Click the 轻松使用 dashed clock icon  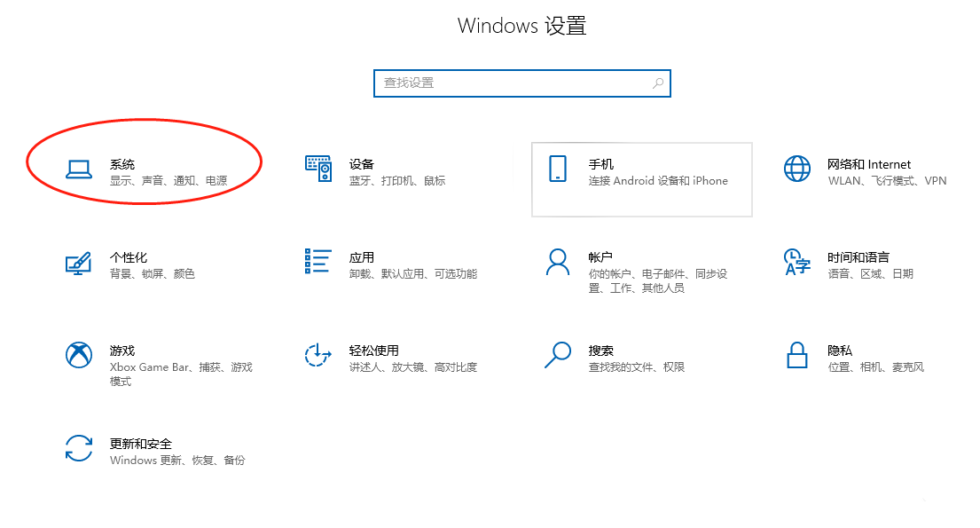pyautogui.click(x=318, y=355)
